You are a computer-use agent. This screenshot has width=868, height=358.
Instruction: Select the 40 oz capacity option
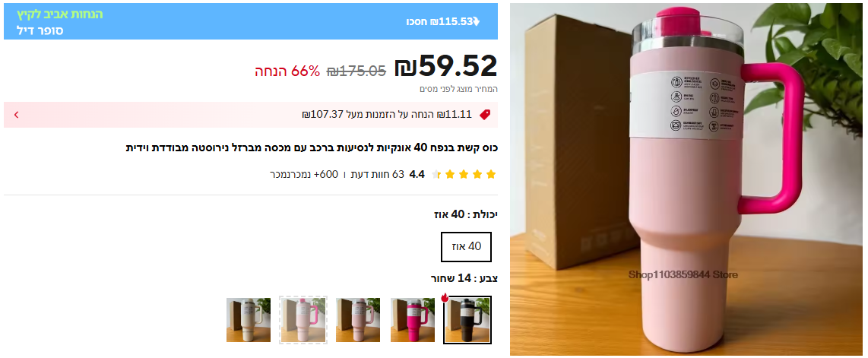466,247
